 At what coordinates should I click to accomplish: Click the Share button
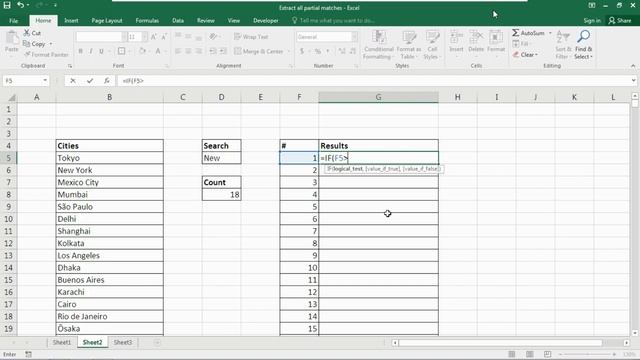coord(620,20)
